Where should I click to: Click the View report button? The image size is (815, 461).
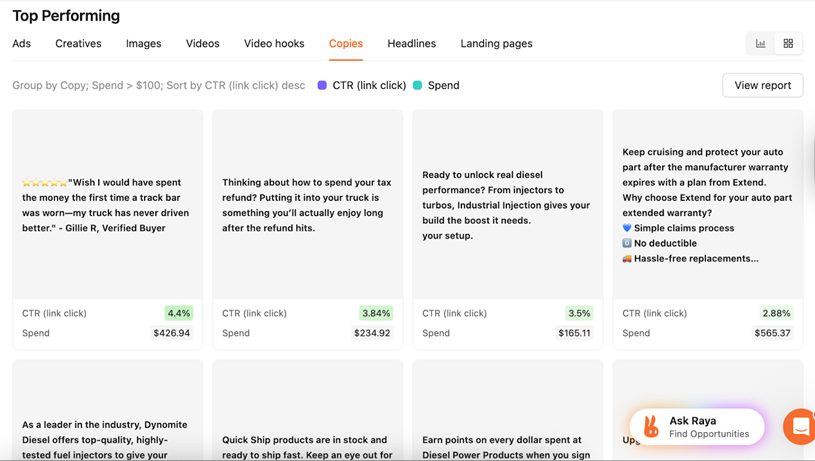click(x=763, y=85)
